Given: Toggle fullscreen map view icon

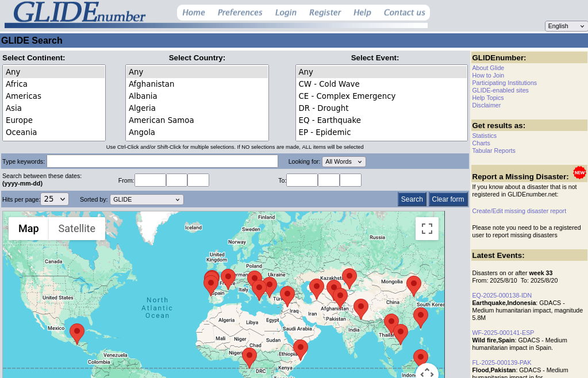Looking at the screenshot, I should tap(426, 229).
